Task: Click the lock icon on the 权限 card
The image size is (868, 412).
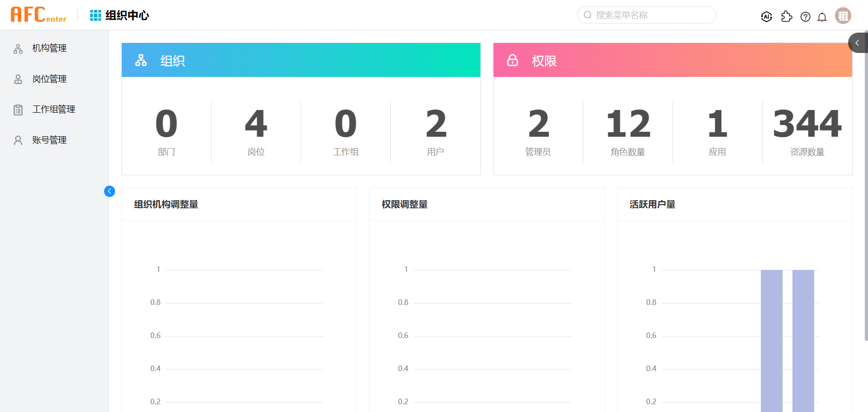Action: [x=512, y=60]
